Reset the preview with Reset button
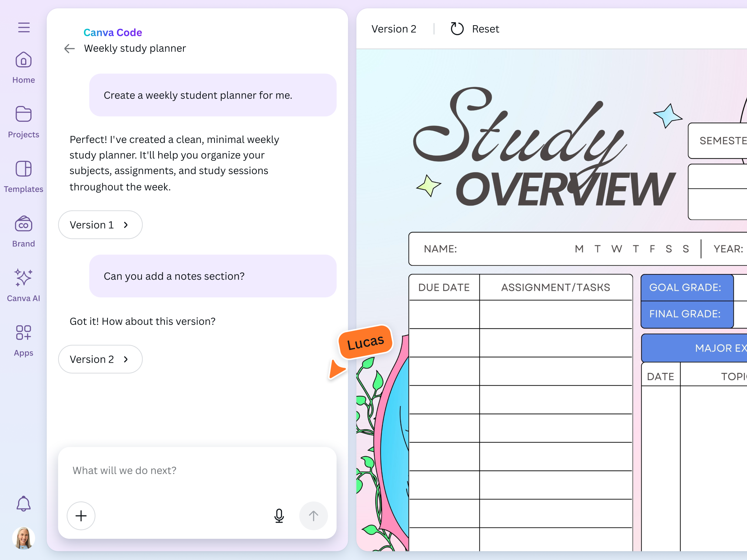747x560 pixels. pos(475,29)
